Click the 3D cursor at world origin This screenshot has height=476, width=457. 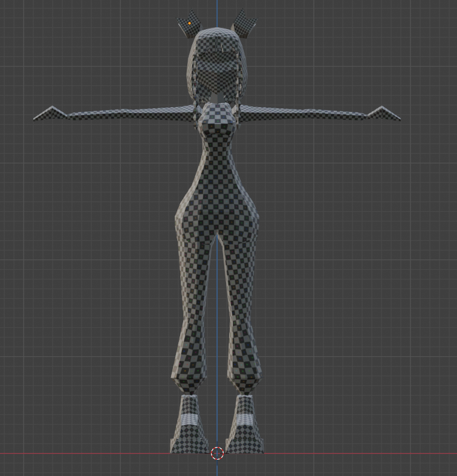pyautogui.click(x=217, y=453)
